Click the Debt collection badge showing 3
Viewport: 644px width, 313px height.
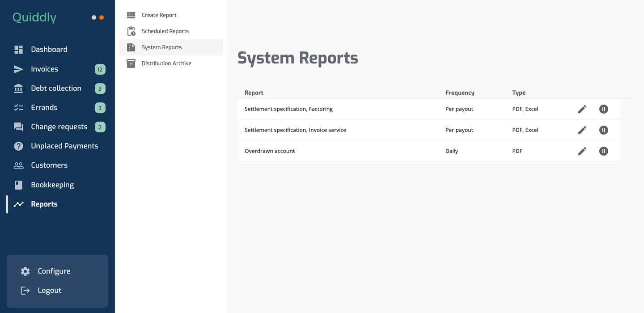pyautogui.click(x=100, y=89)
